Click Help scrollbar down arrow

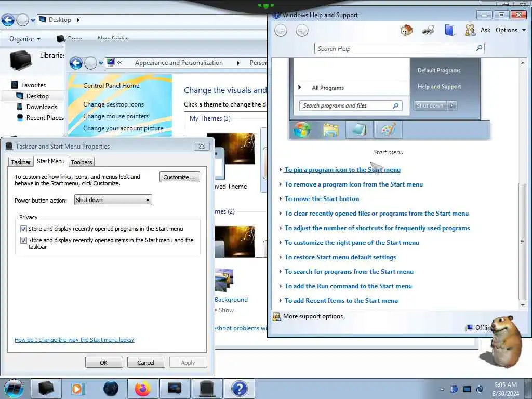click(523, 305)
